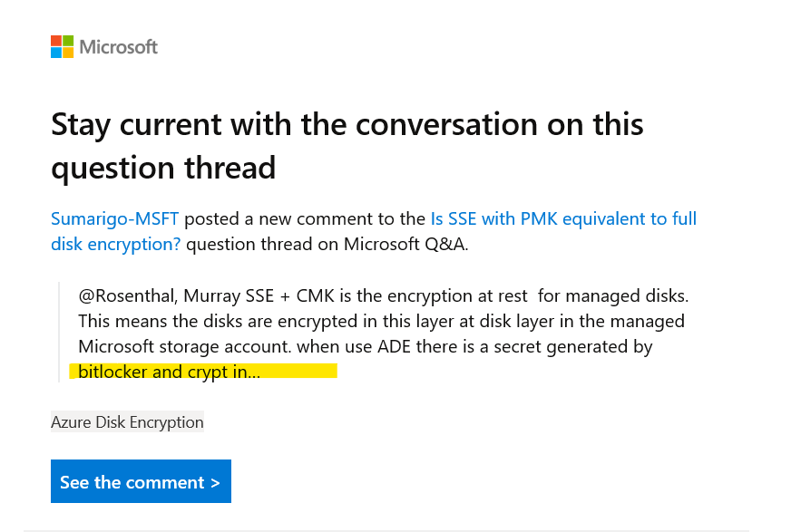The height and width of the screenshot is (532, 801).
Task: Select the Microsoft wordmark text
Action: 119,47
